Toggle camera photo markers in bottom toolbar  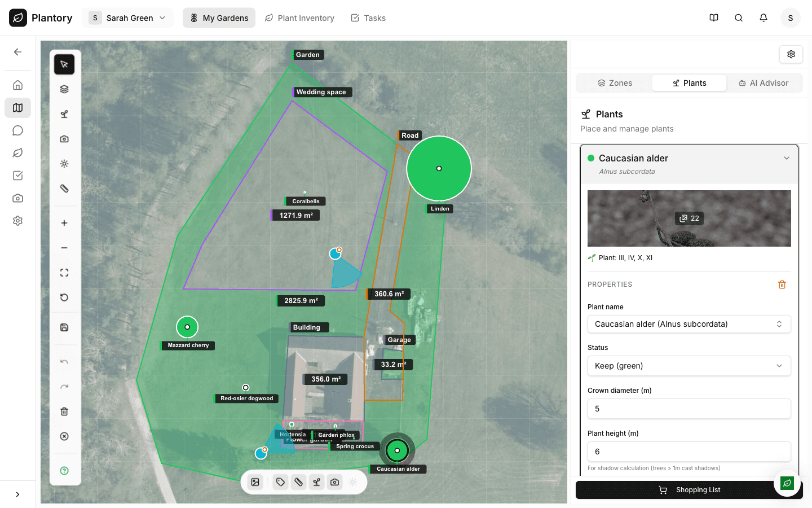click(x=335, y=482)
